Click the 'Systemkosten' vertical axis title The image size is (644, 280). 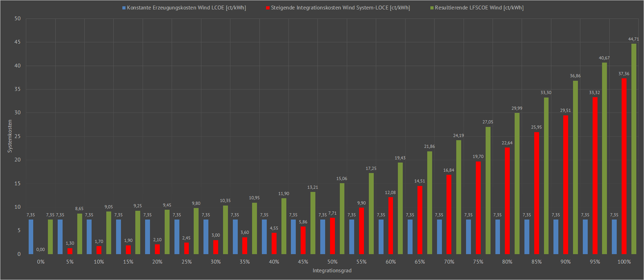coord(10,136)
